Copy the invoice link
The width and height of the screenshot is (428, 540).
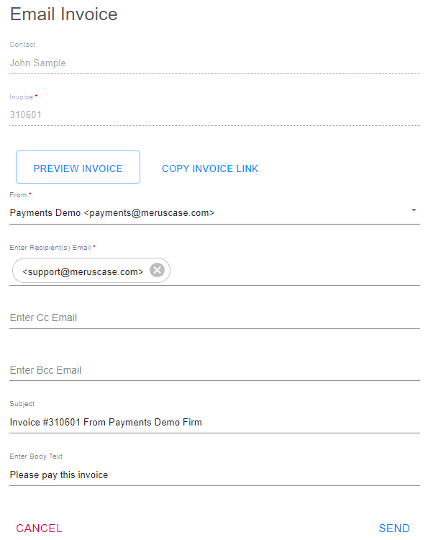[x=210, y=168]
